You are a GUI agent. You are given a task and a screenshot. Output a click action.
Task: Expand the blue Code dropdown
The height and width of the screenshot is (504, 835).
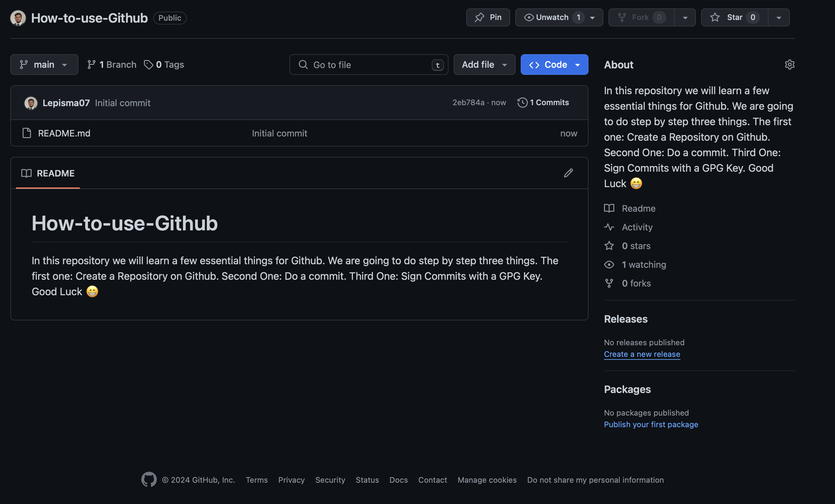pyautogui.click(x=554, y=65)
